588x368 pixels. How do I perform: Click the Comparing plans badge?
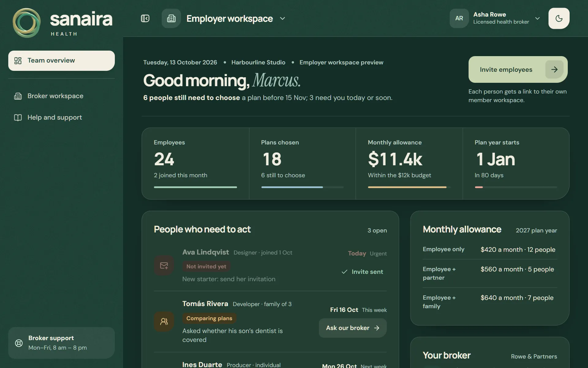pyautogui.click(x=209, y=318)
